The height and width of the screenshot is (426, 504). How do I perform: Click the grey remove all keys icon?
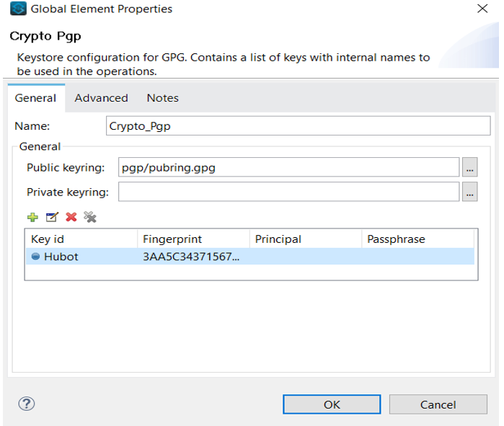tap(90, 217)
